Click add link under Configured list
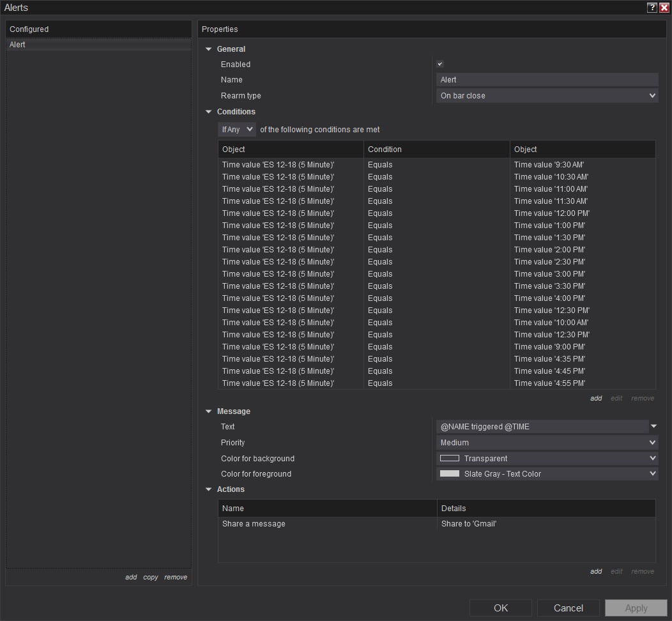The image size is (672, 621). (x=131, y=578)
